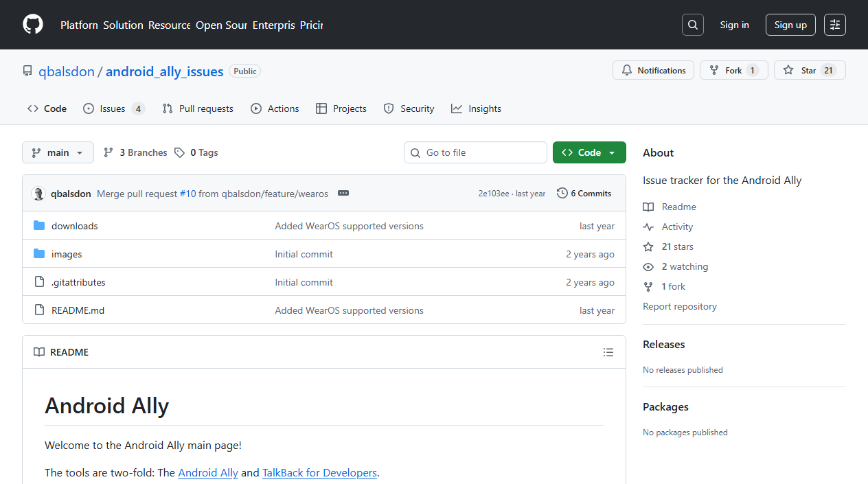Image resolution: width=868 pixels, height=484 pixels.
Task: Open the Projects tab
Action: 341,108
